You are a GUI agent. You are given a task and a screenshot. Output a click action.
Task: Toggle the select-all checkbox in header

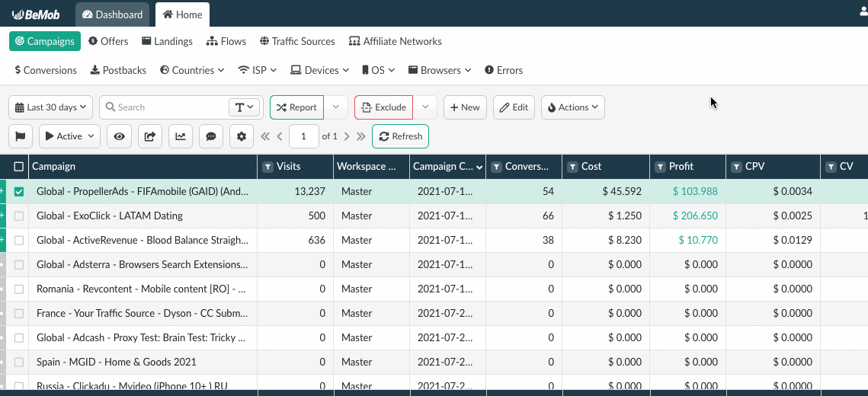coord(19,167)
